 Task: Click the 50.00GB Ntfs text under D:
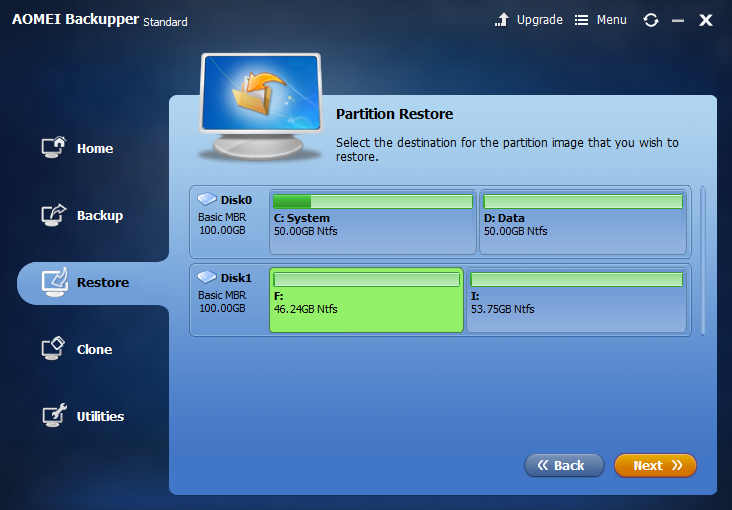point(515,231)
